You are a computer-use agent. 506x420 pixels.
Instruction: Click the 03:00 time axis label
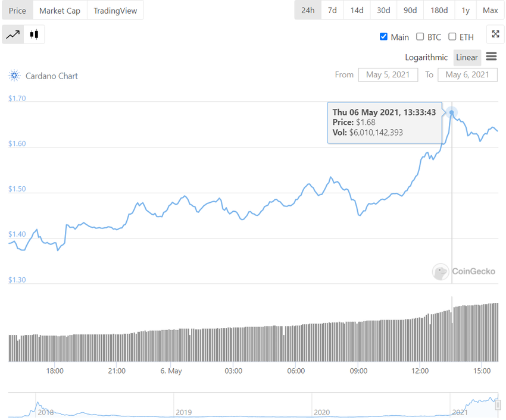(x=233, y=371)
